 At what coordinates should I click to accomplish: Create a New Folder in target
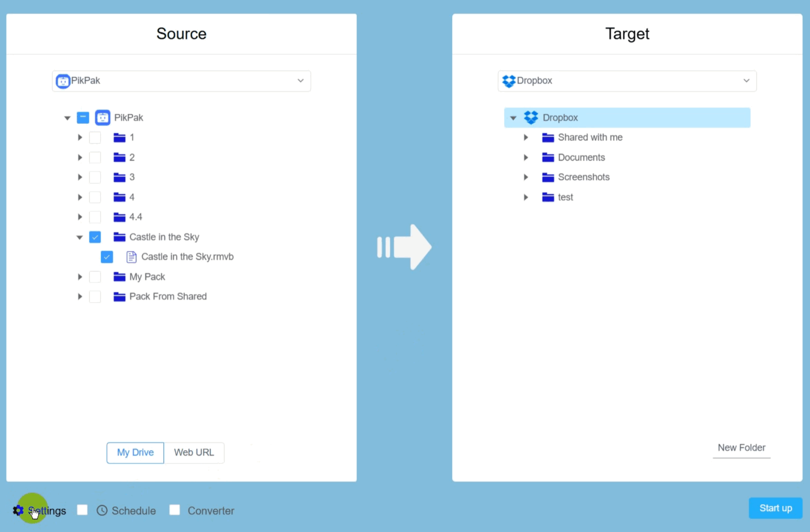coord(742,448)
